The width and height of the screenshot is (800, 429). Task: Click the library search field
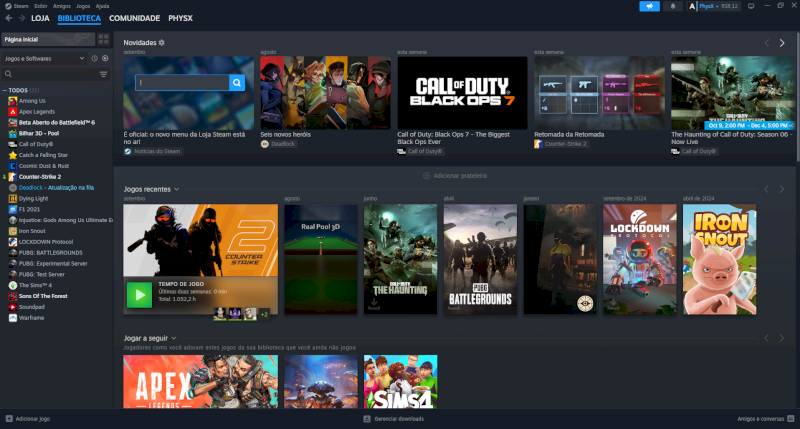[x=54, y=74]
